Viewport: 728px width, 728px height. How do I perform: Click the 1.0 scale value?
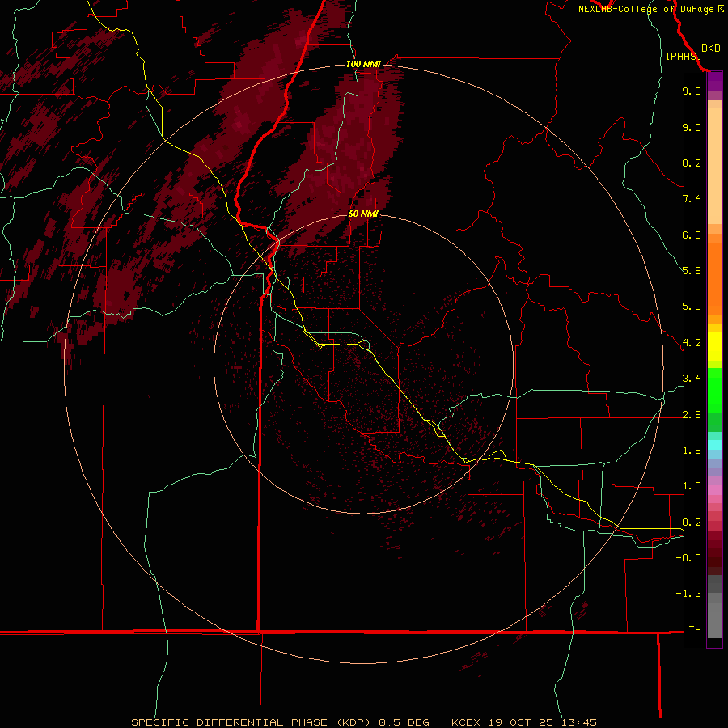[692, 486]
